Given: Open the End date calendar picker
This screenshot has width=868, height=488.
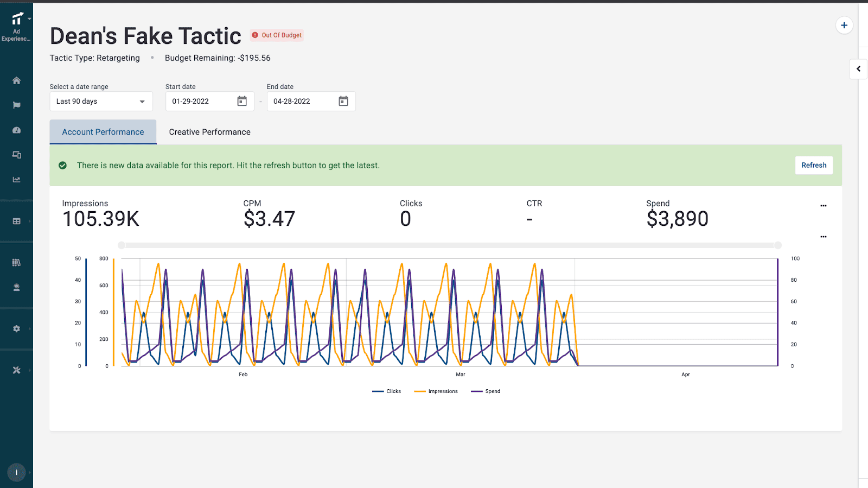Looking at the screenshot, I should coord(343,102).
